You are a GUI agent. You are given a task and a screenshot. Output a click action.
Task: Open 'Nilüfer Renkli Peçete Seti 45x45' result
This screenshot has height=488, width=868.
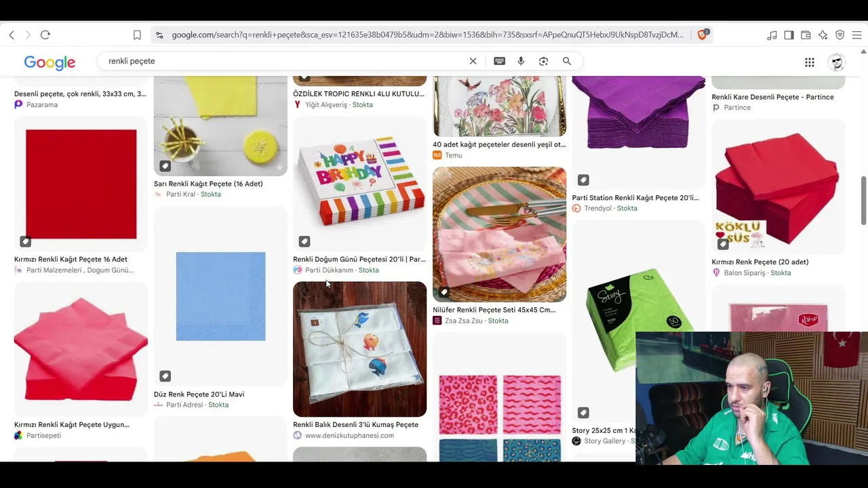point(494,310)
